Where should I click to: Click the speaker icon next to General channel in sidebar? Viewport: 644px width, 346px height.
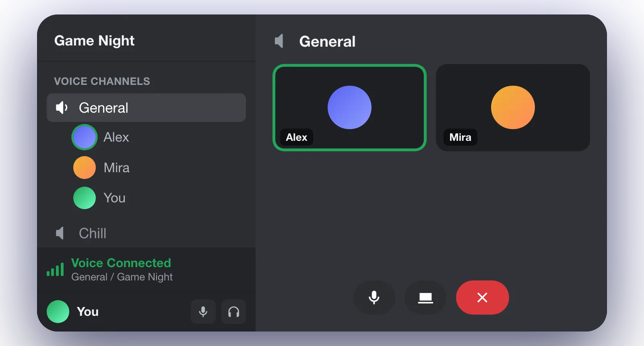[62, 108]
